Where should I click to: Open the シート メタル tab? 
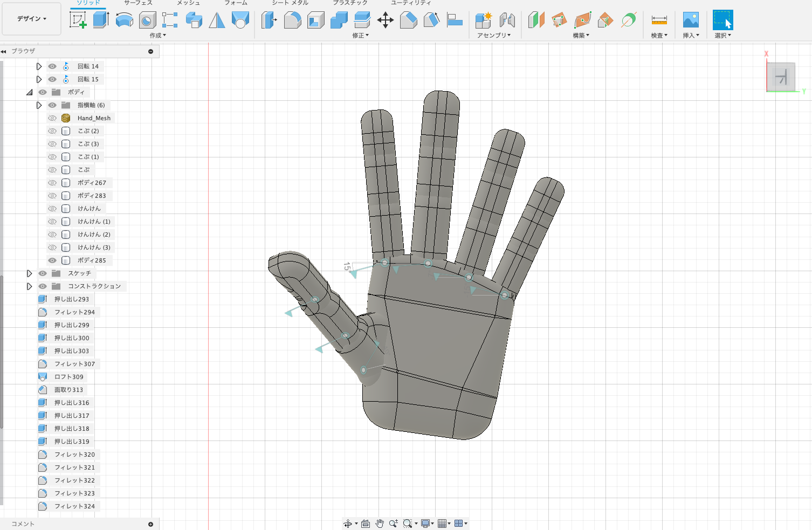point(290,3)
